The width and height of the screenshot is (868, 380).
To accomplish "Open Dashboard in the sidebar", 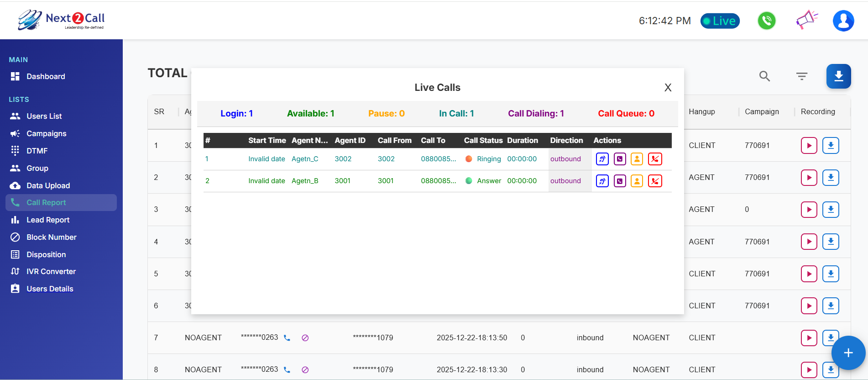I will (x=46, y=77).
